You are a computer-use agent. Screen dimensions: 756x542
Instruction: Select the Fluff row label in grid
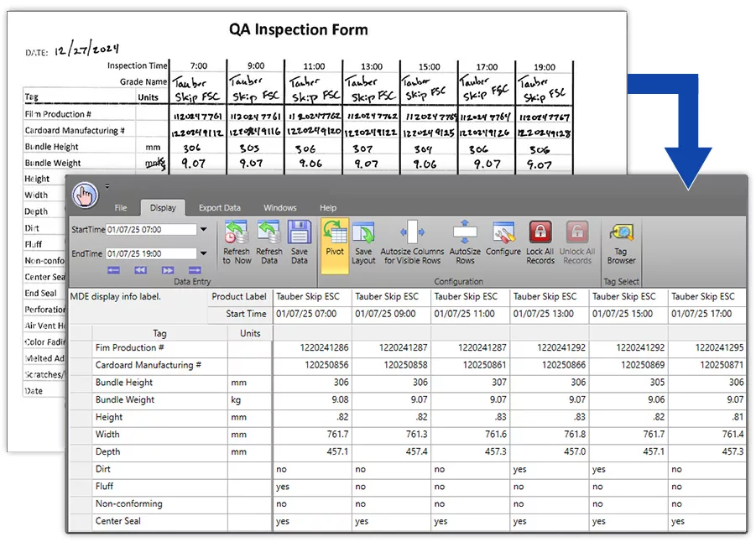click(104, 487)
